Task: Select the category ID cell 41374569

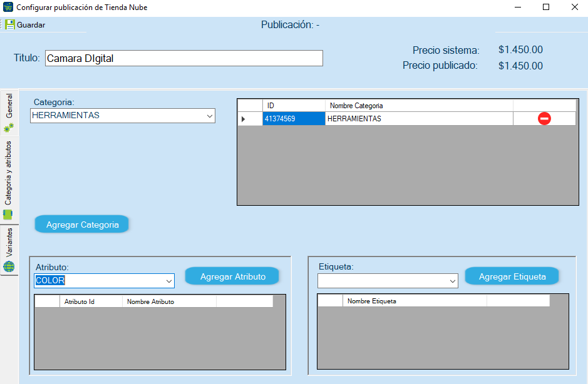Action: click(294, 119)
